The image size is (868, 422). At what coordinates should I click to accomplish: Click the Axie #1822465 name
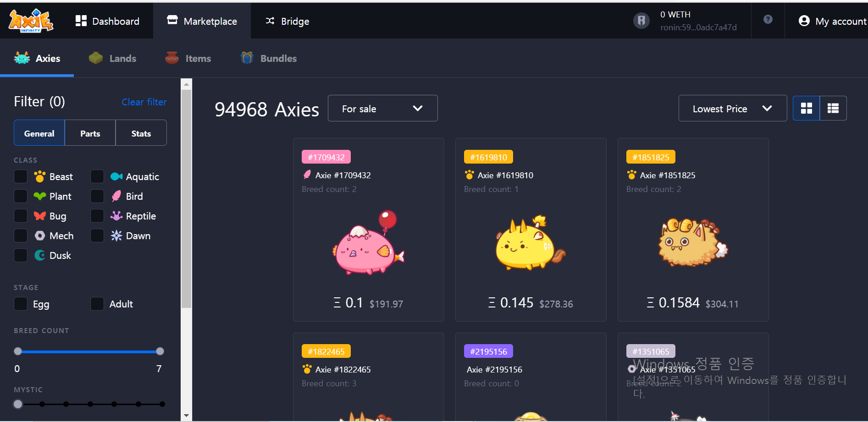[343, 369]
